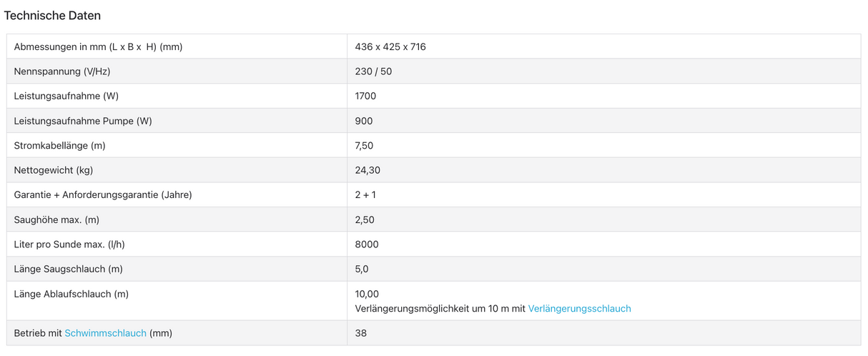
Task: Select the 900 pump power value
Action: pos(363,121)
